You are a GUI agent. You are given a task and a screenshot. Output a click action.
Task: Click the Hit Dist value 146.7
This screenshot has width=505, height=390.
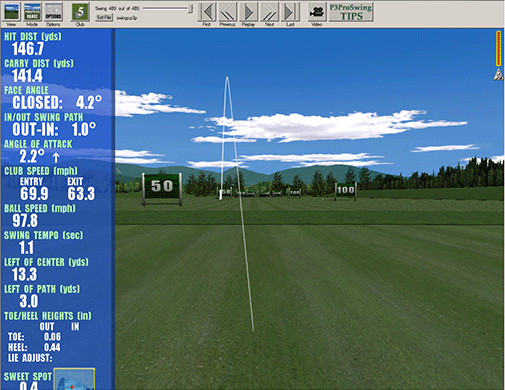point(28,49)
